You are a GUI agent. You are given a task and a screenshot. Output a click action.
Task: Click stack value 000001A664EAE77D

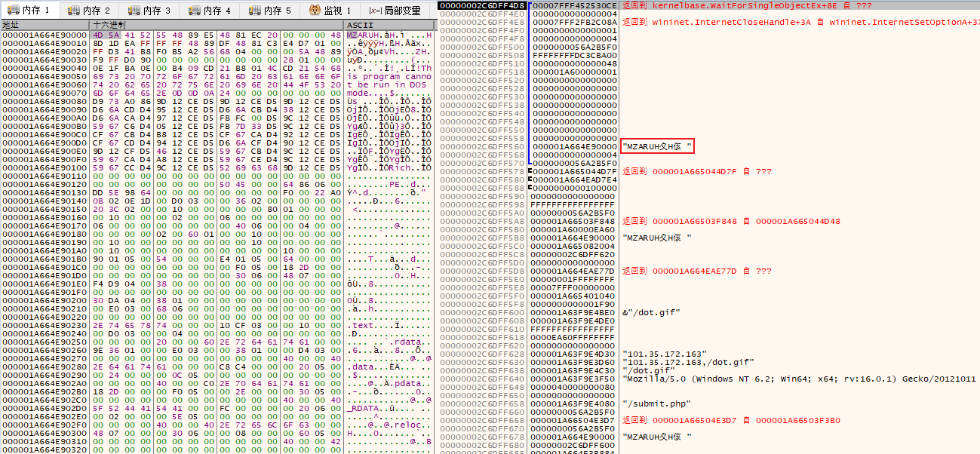click(574, 271)
